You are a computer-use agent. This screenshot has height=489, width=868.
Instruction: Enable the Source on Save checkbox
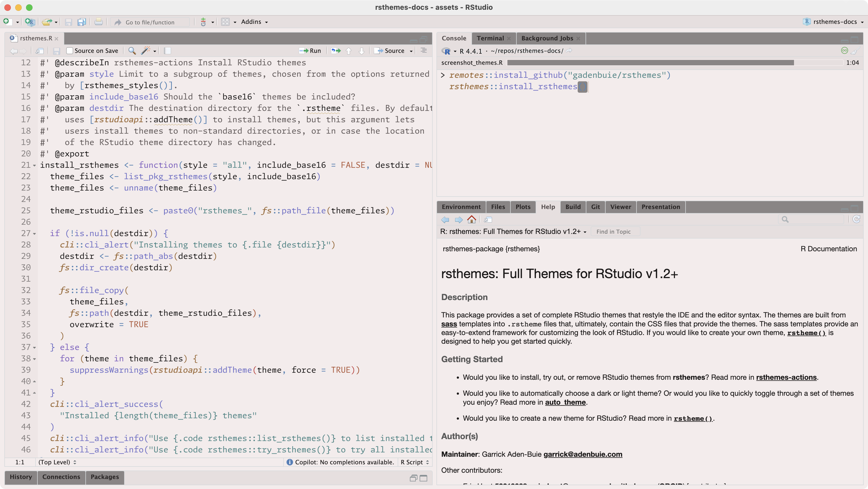click(70, 51)
